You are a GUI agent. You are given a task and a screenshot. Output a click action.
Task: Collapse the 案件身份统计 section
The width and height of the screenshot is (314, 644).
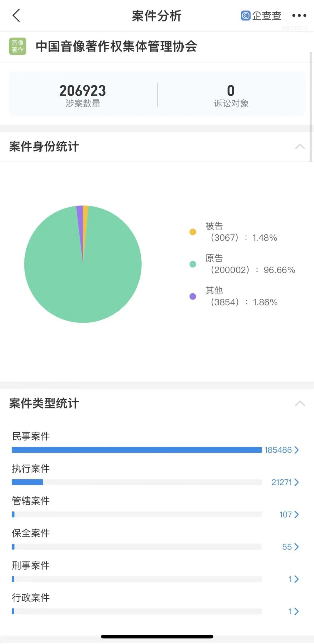[x=300, y=146]
